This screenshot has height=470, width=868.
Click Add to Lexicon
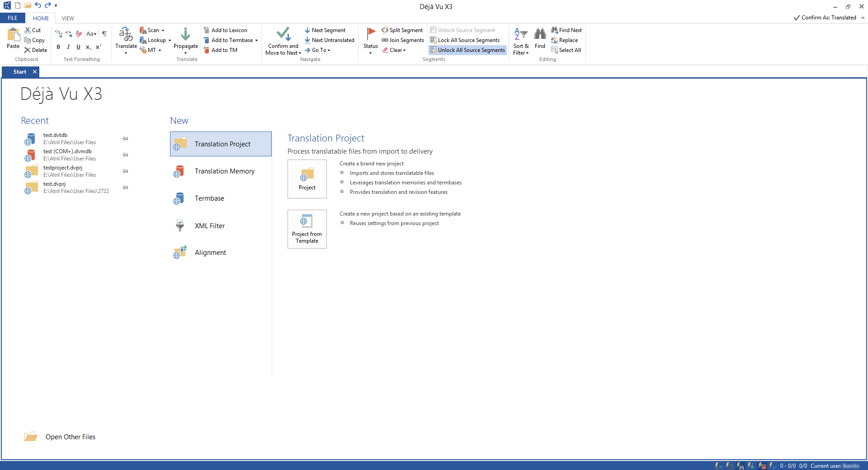[x=225, y=30]
